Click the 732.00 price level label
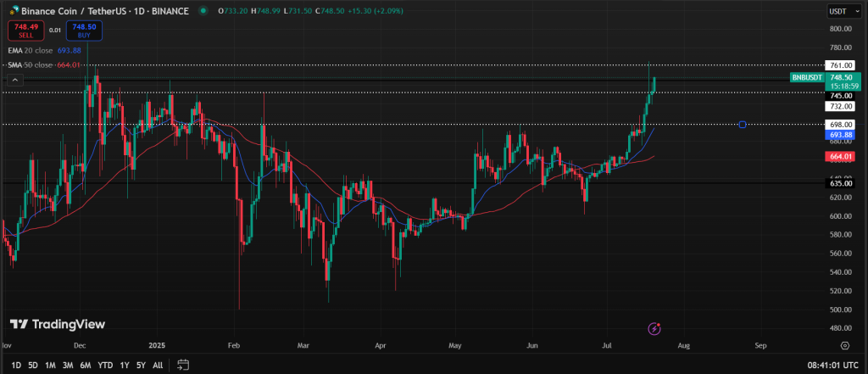This screenshot has width=868, height=374. coord(840,106)
